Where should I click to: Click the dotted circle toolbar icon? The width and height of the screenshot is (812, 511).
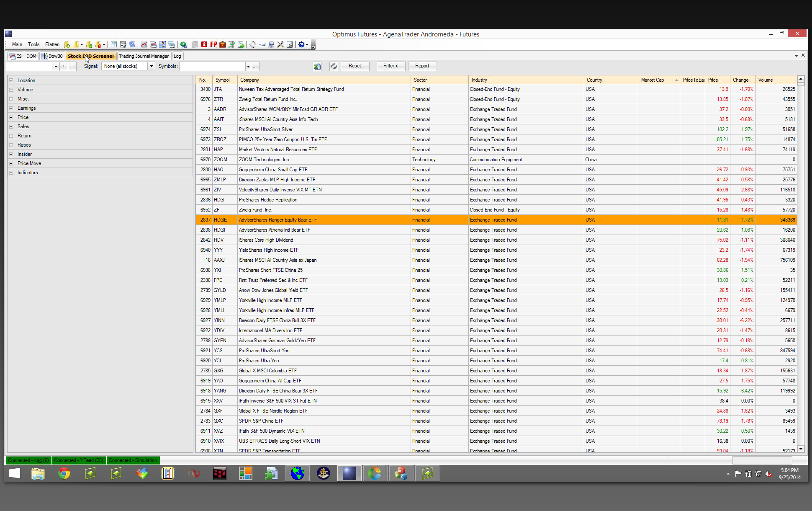253,44
